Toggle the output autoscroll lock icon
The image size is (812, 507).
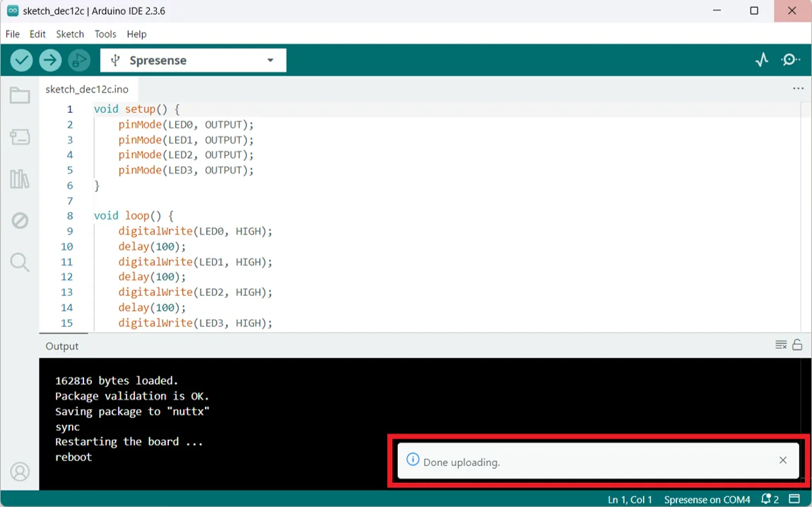click(x=797, y=345)
